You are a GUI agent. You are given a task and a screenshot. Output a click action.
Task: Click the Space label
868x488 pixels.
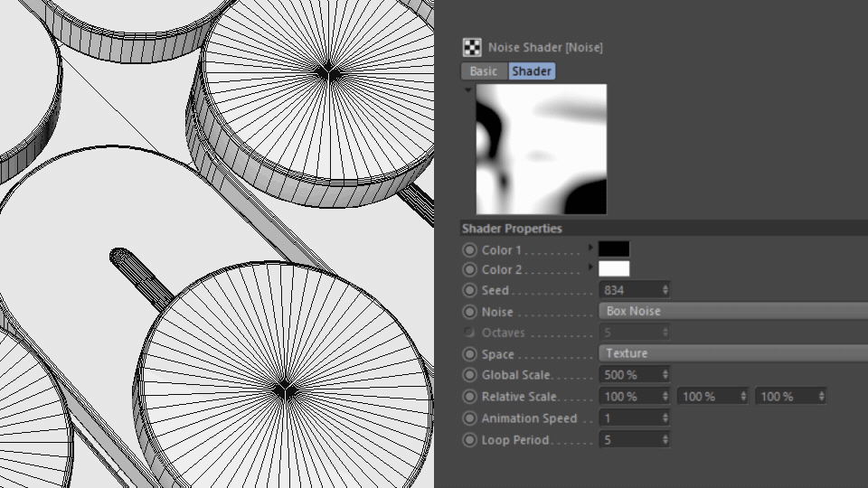497,354
